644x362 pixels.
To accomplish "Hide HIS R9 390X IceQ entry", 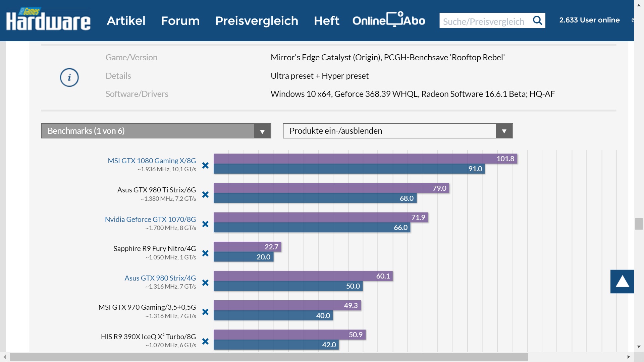I will pos(205,341).
